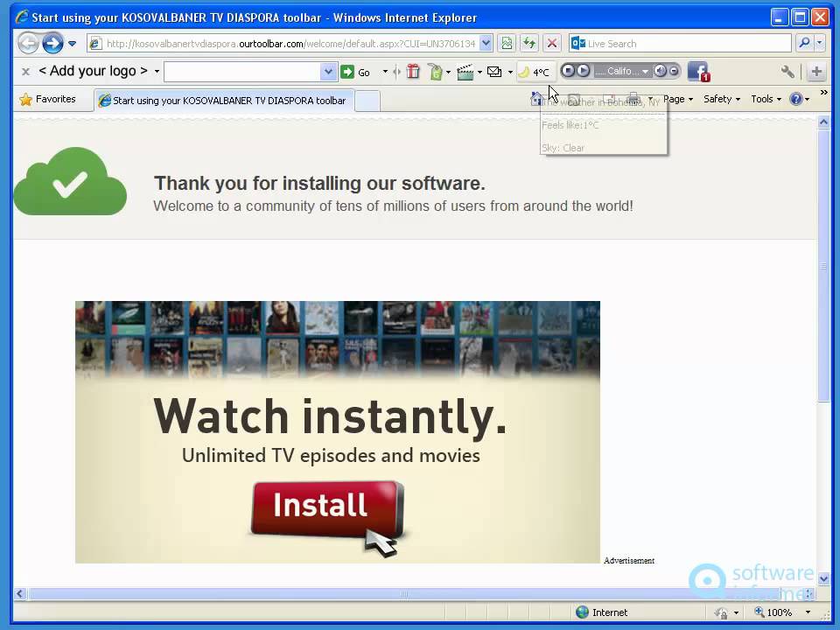Click vertical scrollbar up arrow
This screenshot has height=630, width=840.
coord(823,122)
